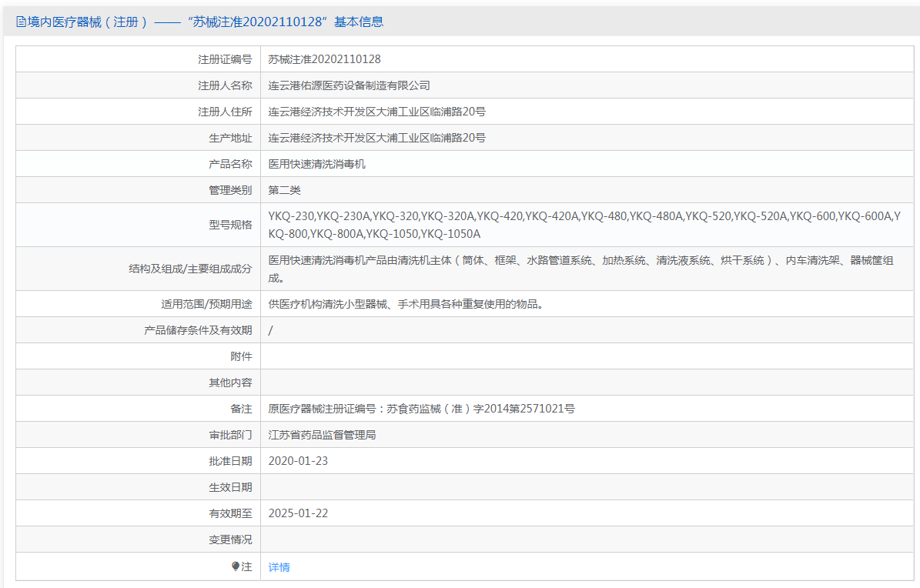
Task: Click the 适用范围/预期用途 label
Action: click(x=206, y=304)
